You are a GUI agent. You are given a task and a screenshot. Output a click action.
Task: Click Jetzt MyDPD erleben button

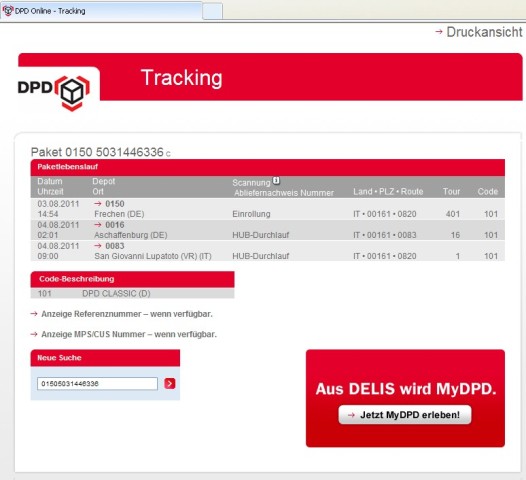click(405, 415)
